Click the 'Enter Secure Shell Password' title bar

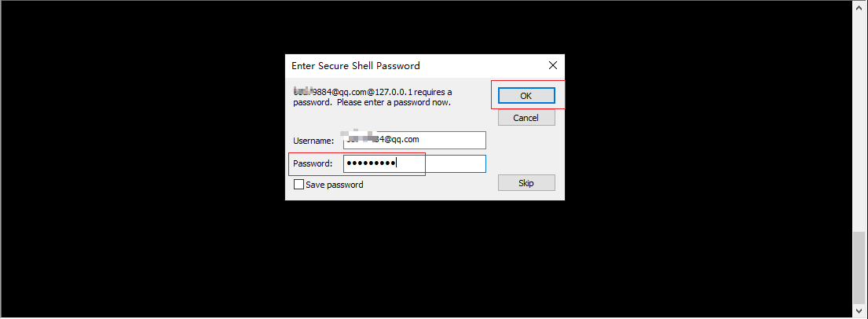point(355,65)
